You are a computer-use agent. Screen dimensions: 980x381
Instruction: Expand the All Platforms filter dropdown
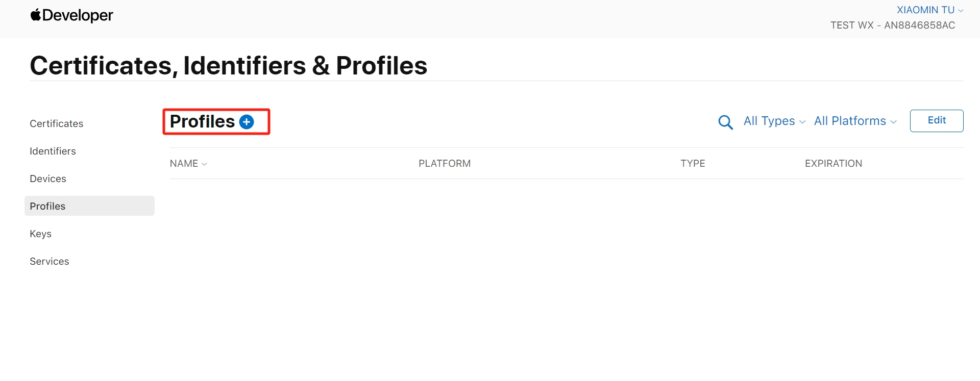click(855, 121)
